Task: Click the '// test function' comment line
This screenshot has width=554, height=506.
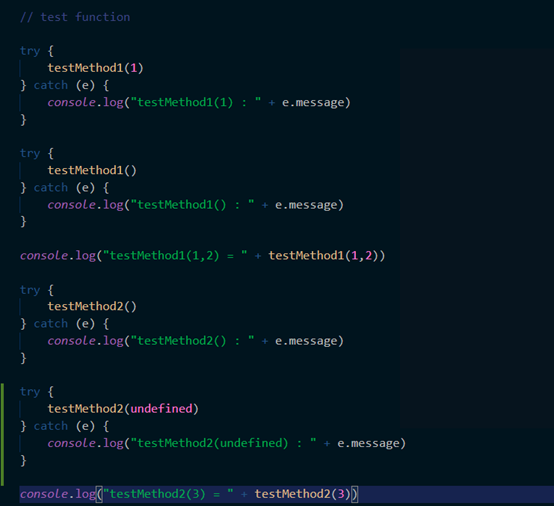Action: (x=75, y=17)
